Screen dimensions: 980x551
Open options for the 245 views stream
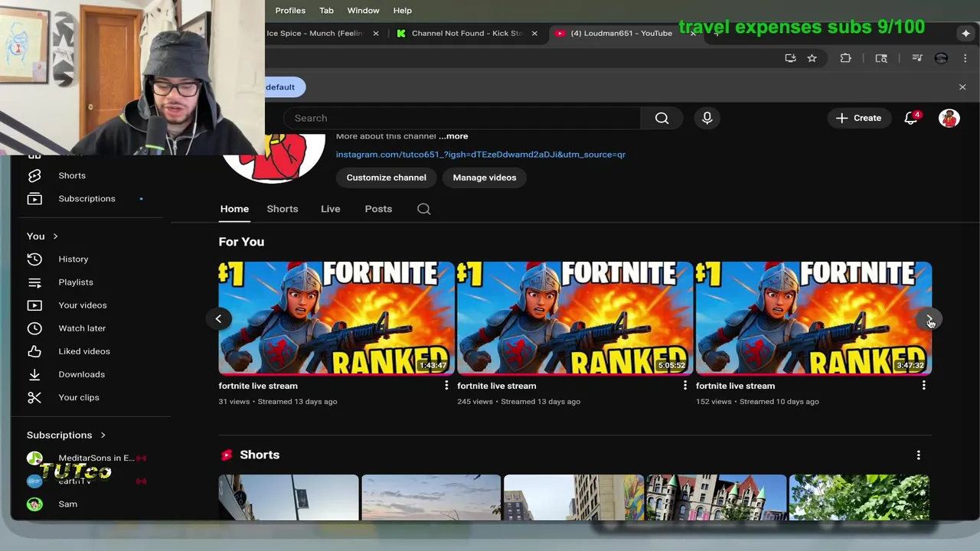click(685, 386)
